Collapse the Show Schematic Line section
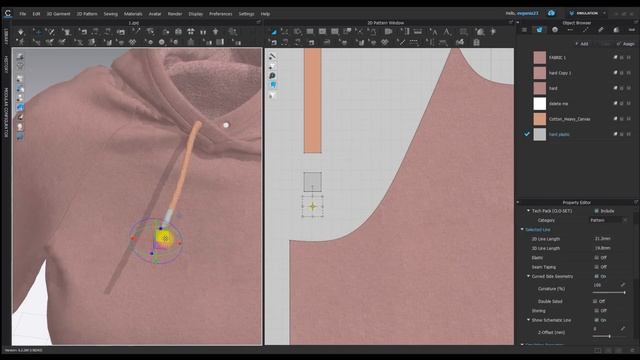The width and height of the screenshot is (640, 360). [528, 320]
